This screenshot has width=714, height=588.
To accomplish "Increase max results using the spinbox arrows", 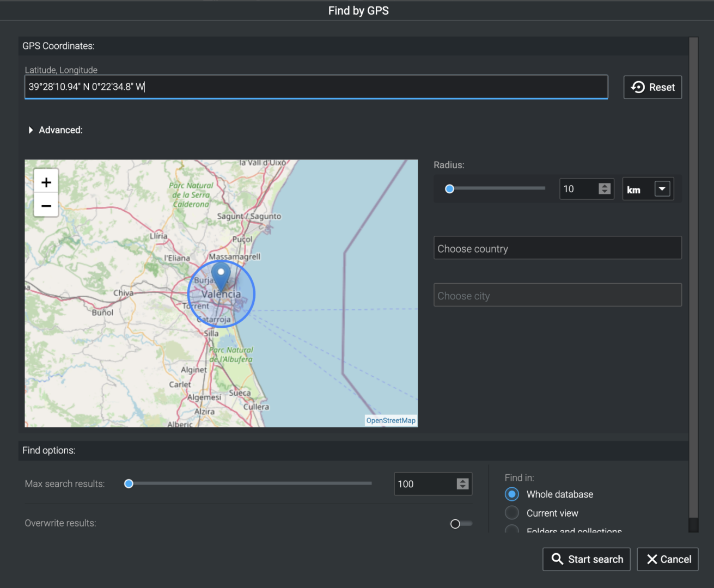I will [462, 481].
